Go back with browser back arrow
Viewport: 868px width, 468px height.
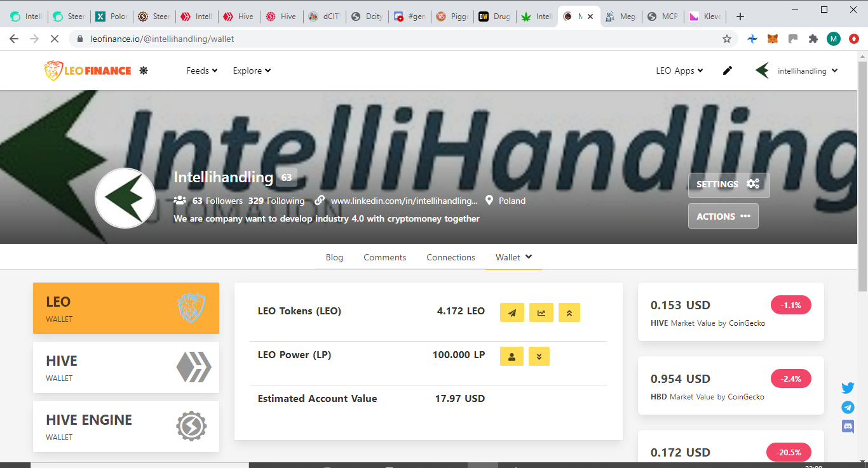coord(14,39)
